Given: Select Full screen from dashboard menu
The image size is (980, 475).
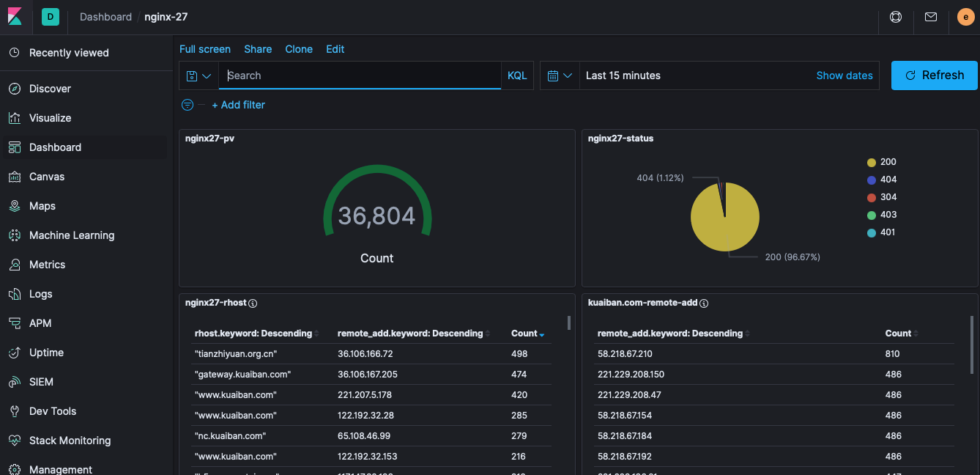Looking at the screenshot, I should click(205, 49).
